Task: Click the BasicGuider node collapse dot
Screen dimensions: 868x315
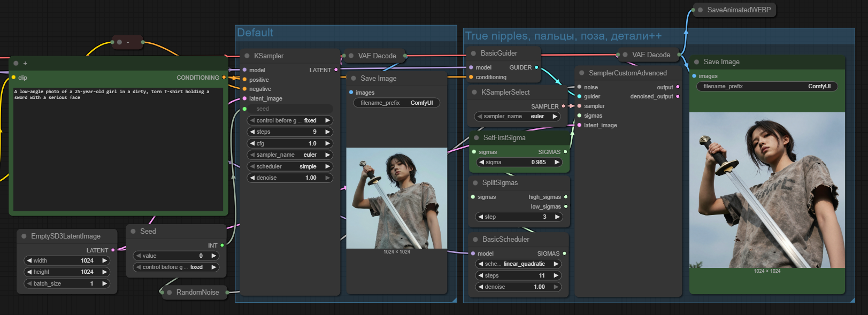Action: [473, 53]
